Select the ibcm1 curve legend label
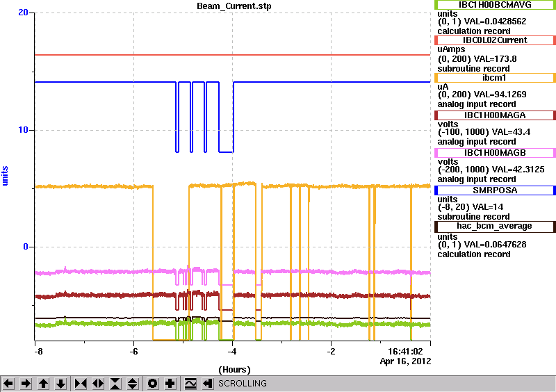This screenshot has width=556, height=392. coord(495,78)
